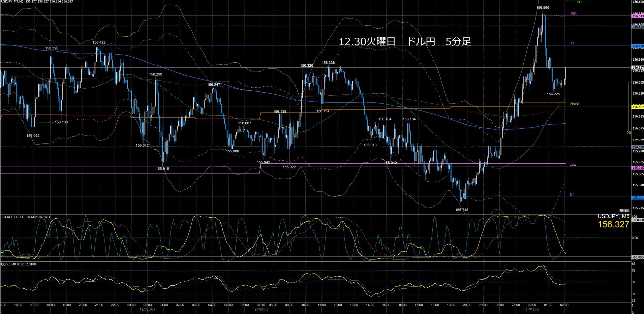This screenshot has width=644, height=314.
Task: Click the 12/31(水) date marker on time axis
Action: [x=531, y=309]
